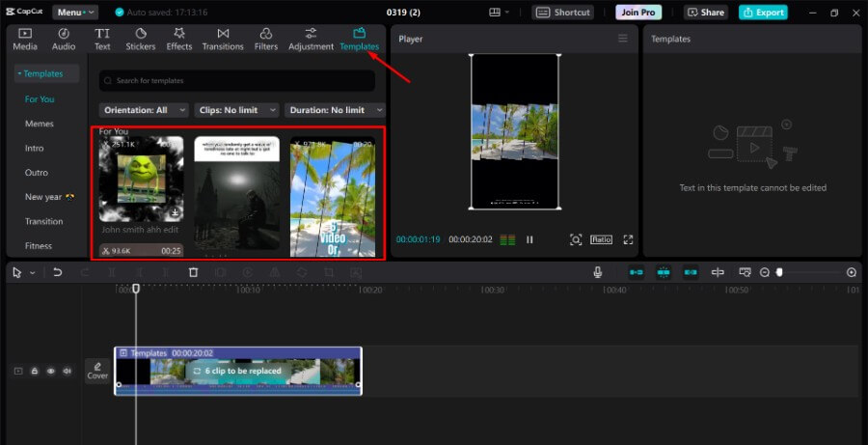
Task: Expand the Duration: No limit dropdown
Action: 333,110
